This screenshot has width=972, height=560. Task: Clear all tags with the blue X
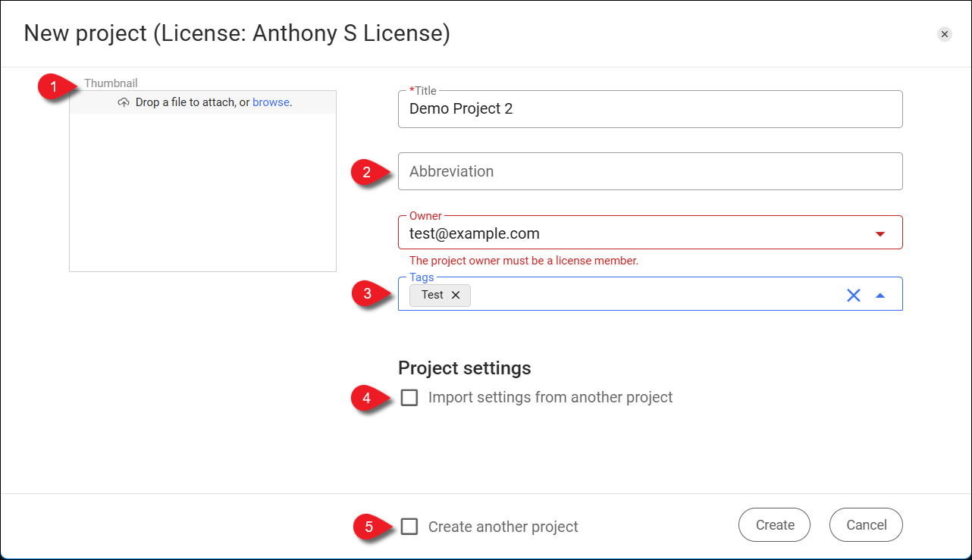(854, 295)
